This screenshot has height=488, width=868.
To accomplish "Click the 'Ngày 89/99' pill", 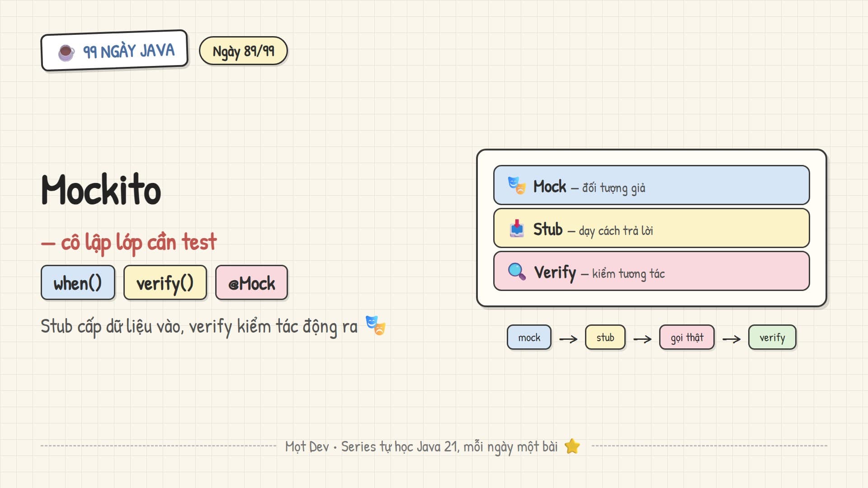I will (243, 51).
